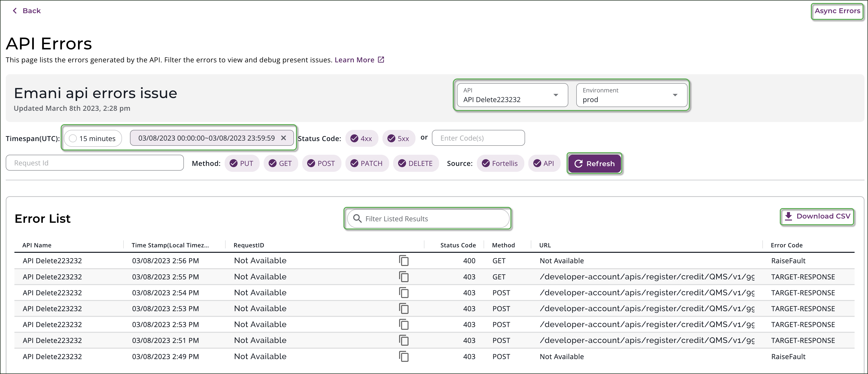The height and width of the screenshot is (374, 868).
Task: Click the RaiseFault error code in the 2:56 PM row
Action: pyautogui.click(x=788, y=261)
